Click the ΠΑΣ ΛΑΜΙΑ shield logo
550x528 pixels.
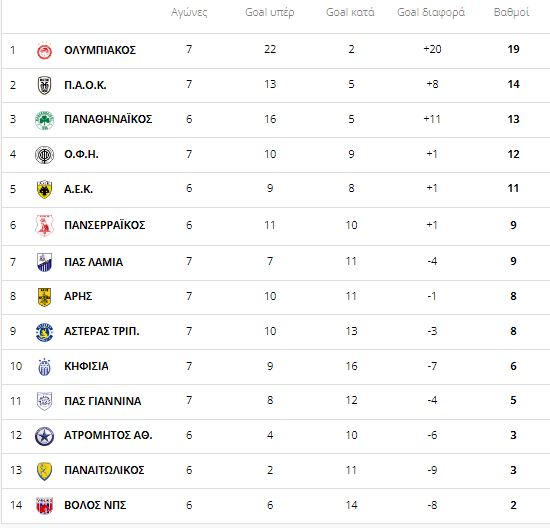(x=45, y=262)
